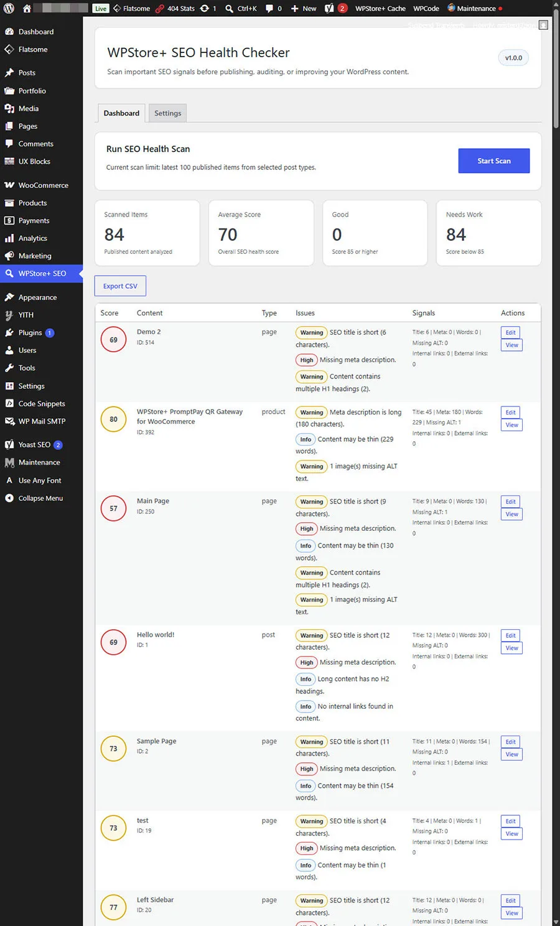Open the WooCommerce icon in sidebar

pyautogui.click(x=9, y=185)
